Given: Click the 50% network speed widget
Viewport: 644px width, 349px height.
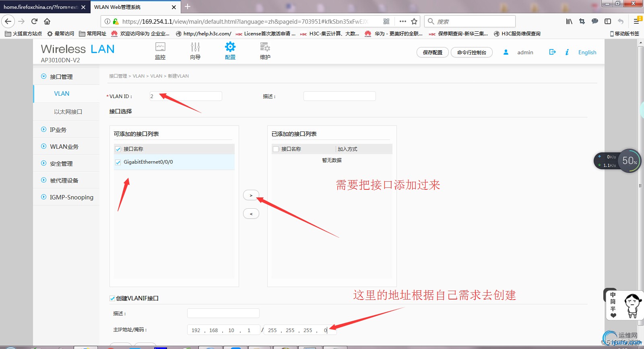Looking at the screenshot, I should coord(629,161).
